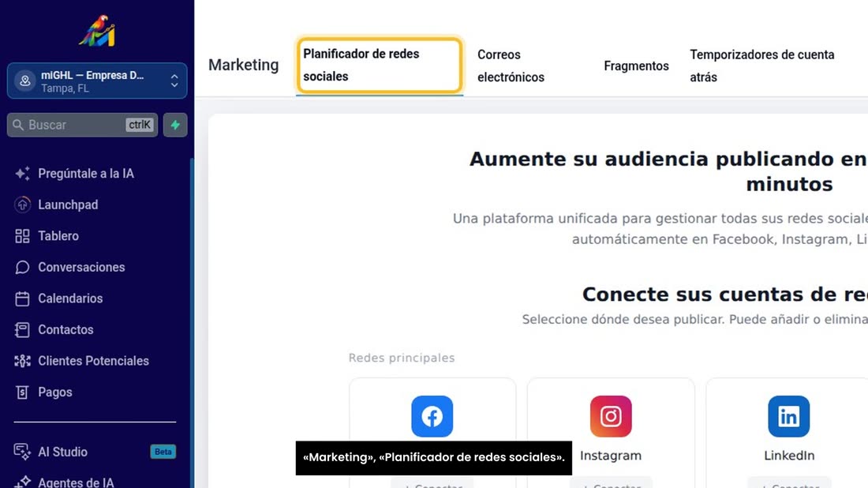The height and width of the screenshot is (488, 868).
Task: Expand account switcher chevron arrows
Action: tap(174, 81)
